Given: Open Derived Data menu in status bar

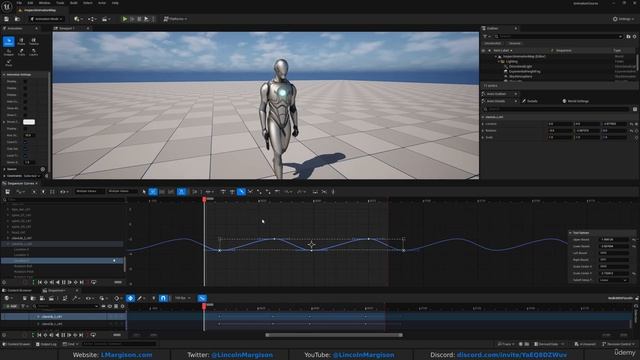Looking at the screenshot, I should (548, 344).
